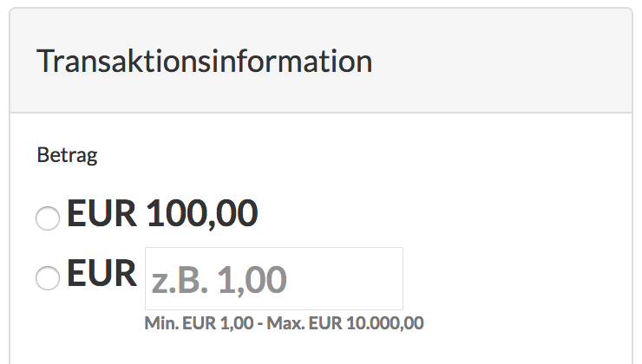Screen dimensions: 642x364
Task: Enable entering your own euro amount
Action: click(48, 278)
